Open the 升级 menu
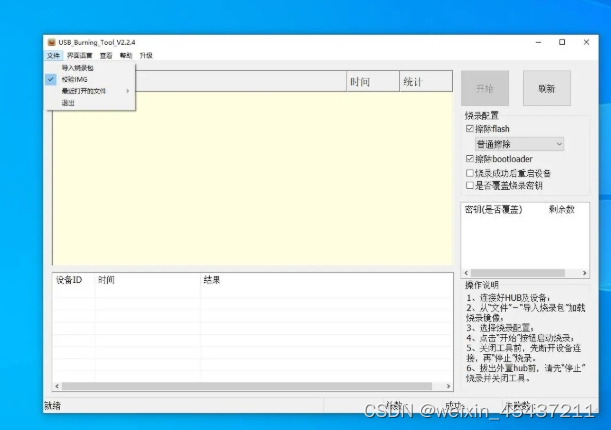This screenshot has width=611, height=430. pos(146,56)
